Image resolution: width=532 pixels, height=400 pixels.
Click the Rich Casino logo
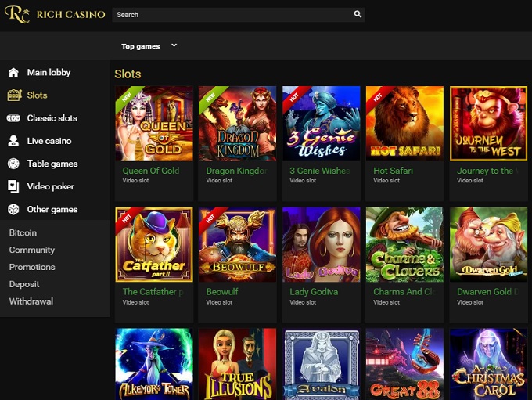[54, 15]
